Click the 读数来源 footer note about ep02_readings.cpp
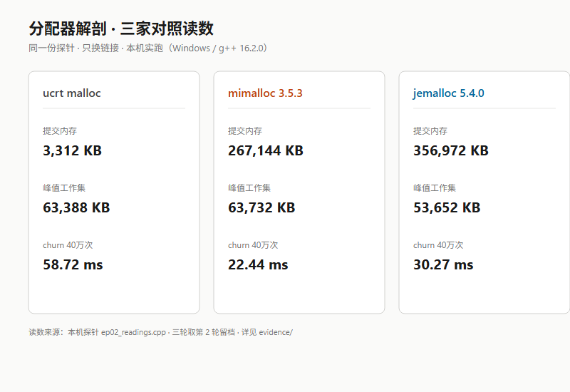The height and width of the screenshot is (392, 570). pyautogui.click(x=161, y=332)
